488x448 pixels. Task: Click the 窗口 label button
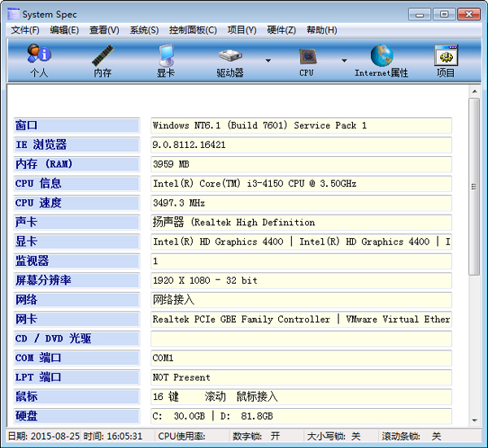click(76, 125)
